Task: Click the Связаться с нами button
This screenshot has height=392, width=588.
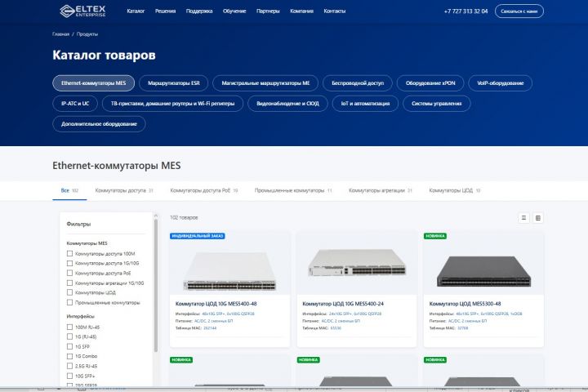Action: [519, 11]
